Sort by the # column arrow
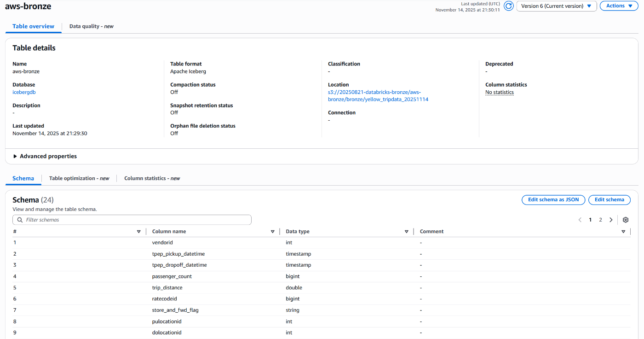The height and width of the screenshot is (339, 644). coord(139,232)
